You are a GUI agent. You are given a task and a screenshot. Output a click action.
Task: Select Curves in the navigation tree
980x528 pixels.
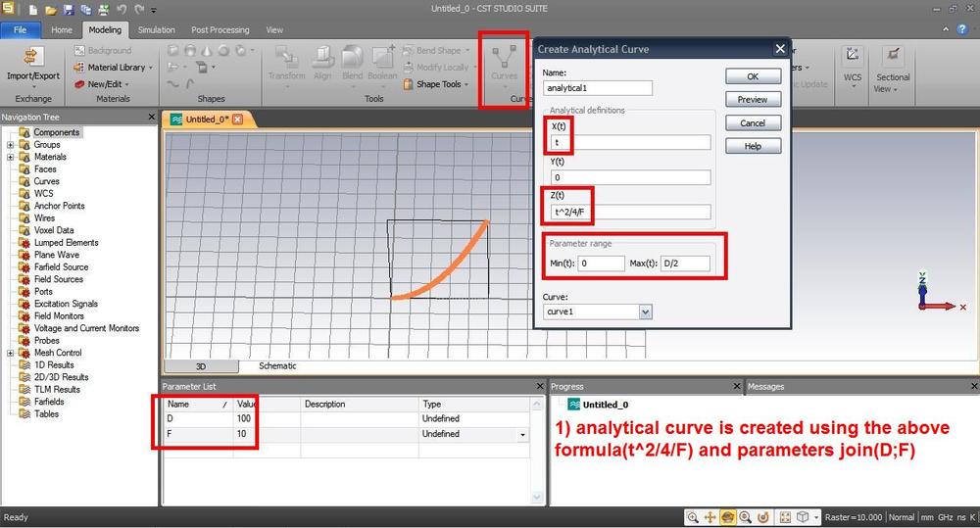(x=46, y=181)
